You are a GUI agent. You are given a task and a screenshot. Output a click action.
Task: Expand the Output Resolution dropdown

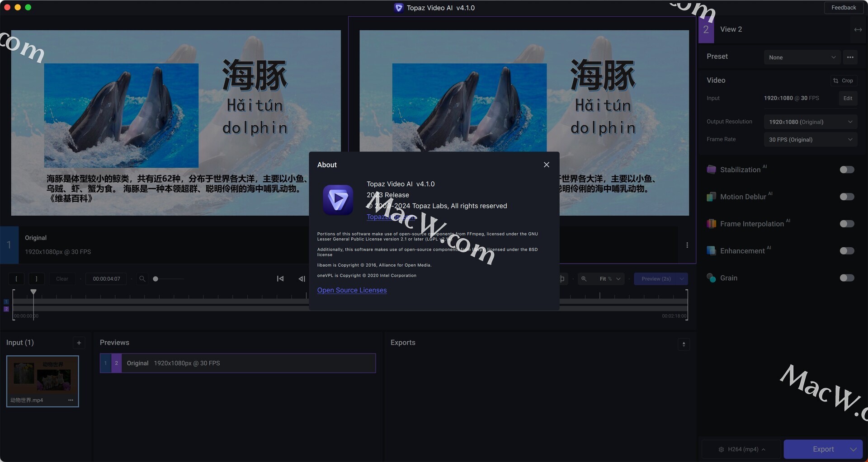[810, 122]
